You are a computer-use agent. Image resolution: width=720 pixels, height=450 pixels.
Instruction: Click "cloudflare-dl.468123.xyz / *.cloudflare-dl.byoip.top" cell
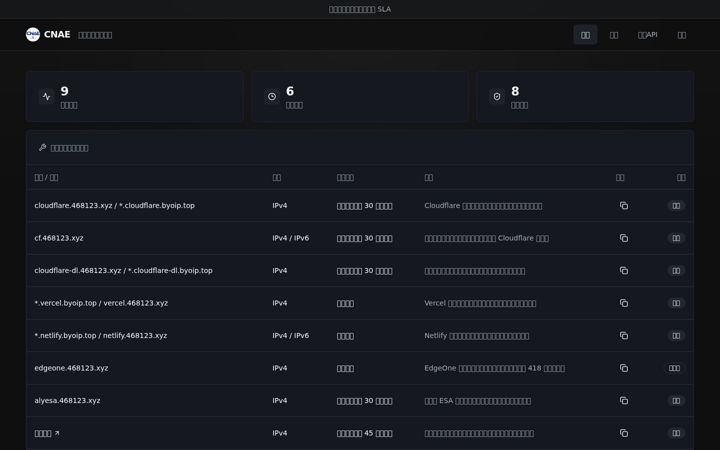pos(124,270)
